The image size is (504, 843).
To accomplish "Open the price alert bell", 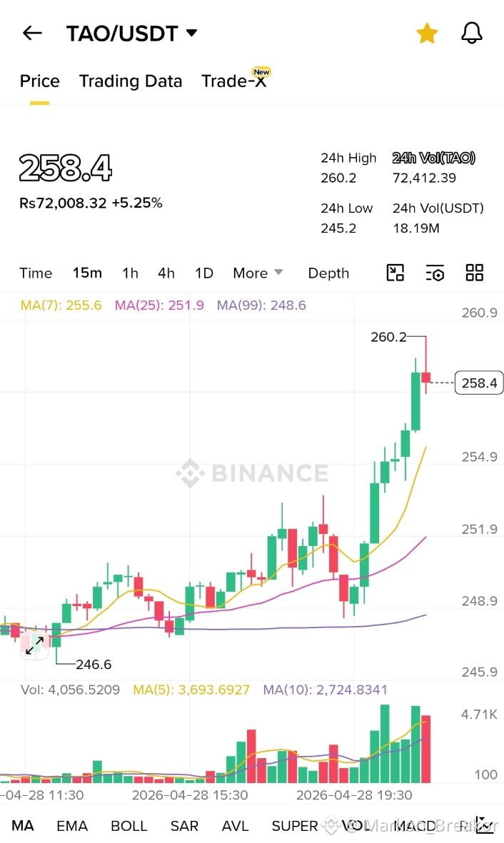I will click(x=472, y=34).
